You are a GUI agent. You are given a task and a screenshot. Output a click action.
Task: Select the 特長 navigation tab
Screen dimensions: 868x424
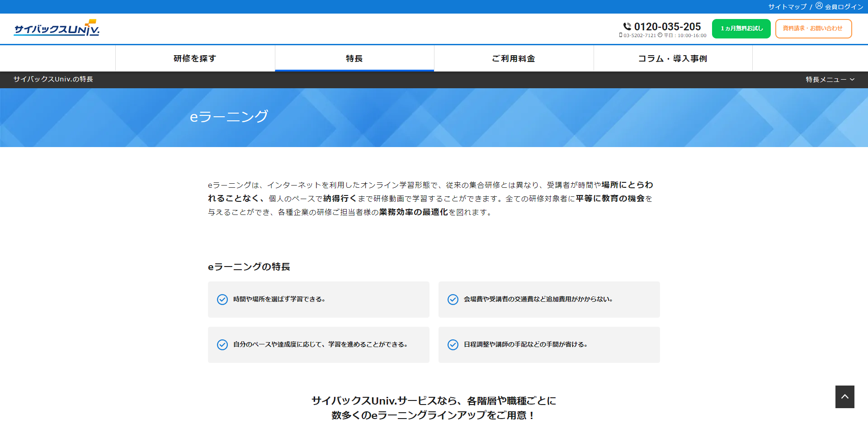(354, 58)
